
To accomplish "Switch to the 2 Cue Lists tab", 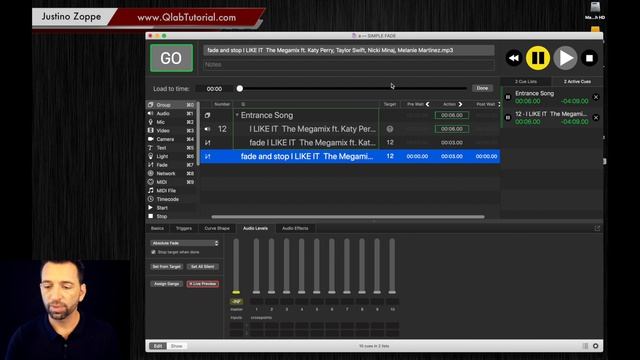I will pos(526,82).
